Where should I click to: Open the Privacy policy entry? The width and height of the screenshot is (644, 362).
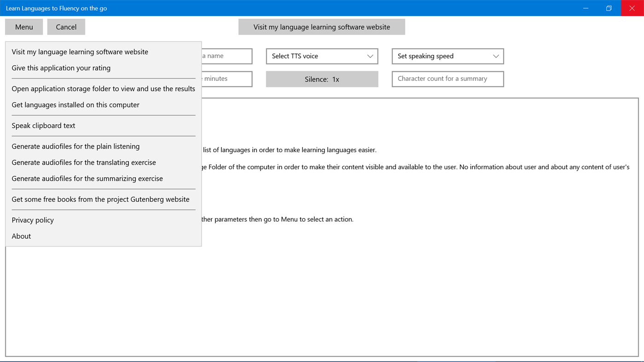pos(32,219)
